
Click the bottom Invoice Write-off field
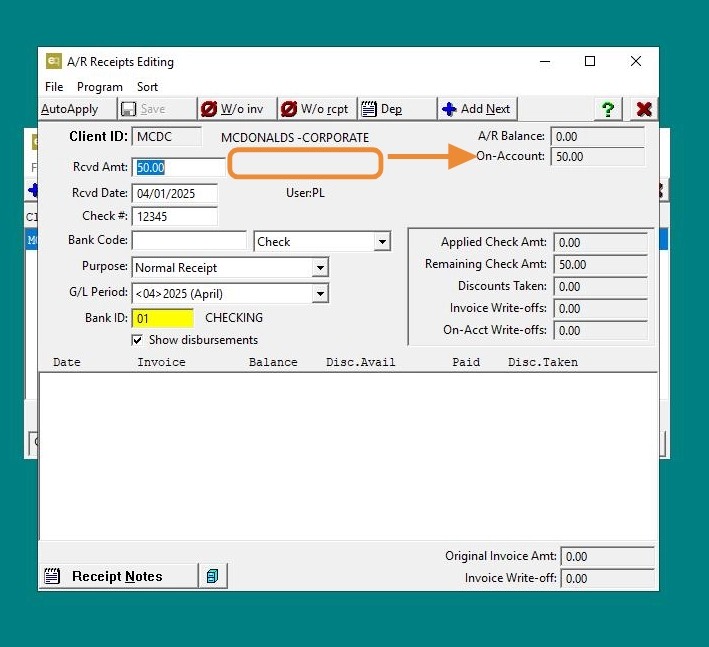pos(607,579)
